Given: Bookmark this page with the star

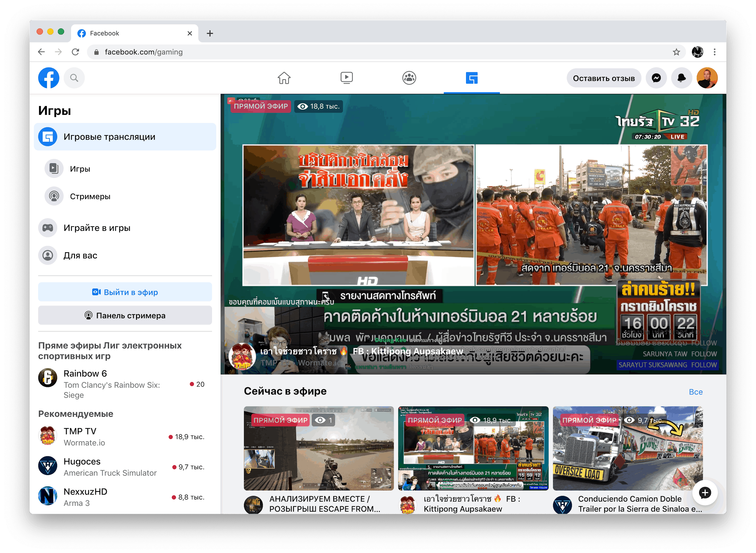Looking at the screenshot, I should click(676, 52).
